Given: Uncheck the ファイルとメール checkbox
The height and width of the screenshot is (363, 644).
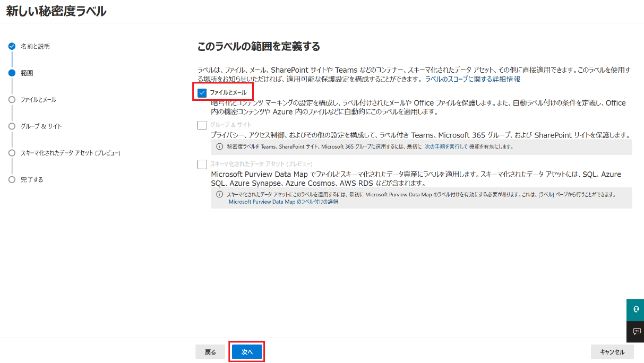Looking at the screenshot, I should (x=202, y=93).
